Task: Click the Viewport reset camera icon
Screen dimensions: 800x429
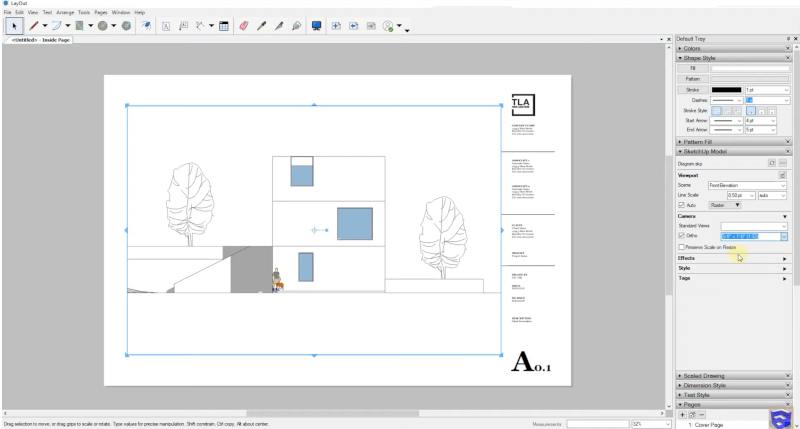Action: pos(782,175)
